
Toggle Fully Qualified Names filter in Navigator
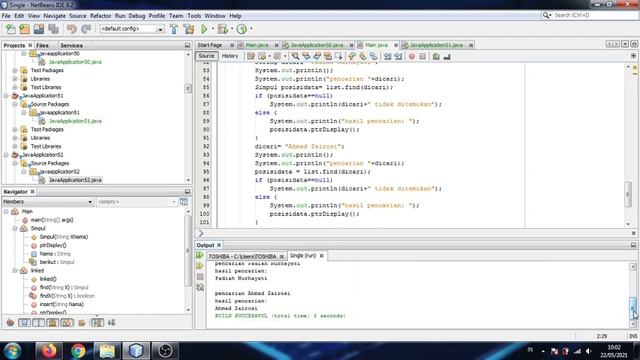tap(82, 323)
